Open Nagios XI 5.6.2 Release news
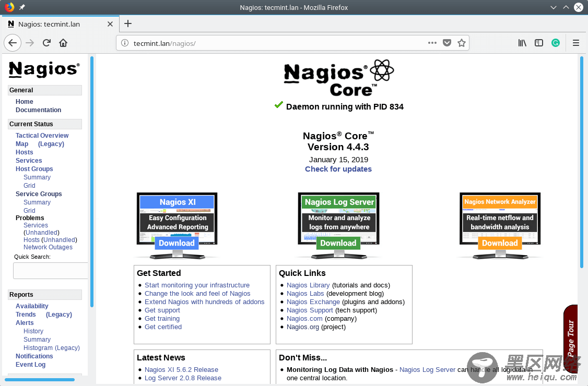This screenshot has width=588, height=386. pos(182,369)
